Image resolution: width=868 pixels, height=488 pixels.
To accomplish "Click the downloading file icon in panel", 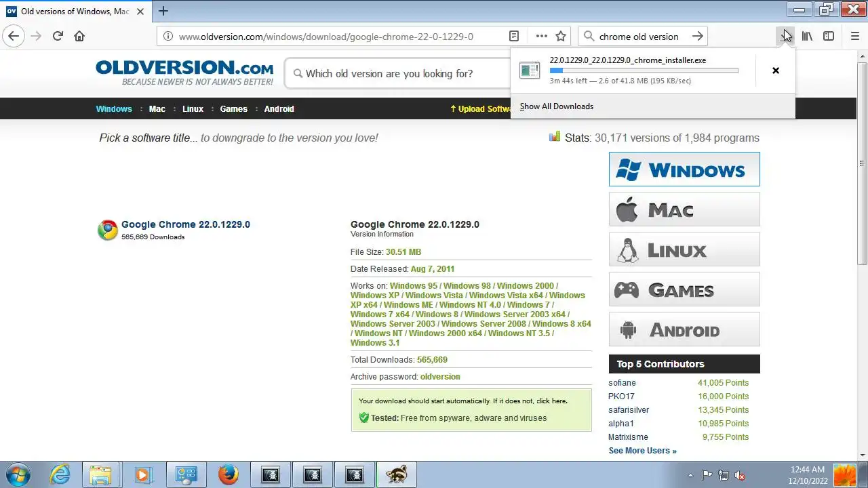I will click(530, 70).
